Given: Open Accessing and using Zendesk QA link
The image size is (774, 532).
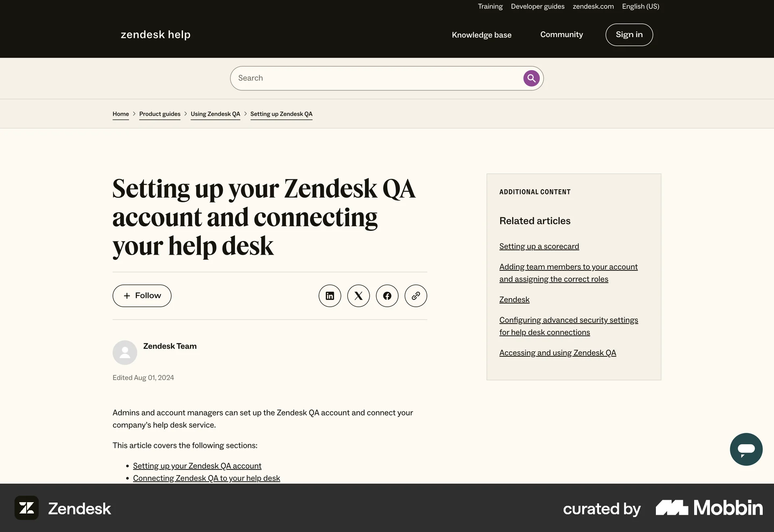Looking at the screenshot, I should coord(558,352).
